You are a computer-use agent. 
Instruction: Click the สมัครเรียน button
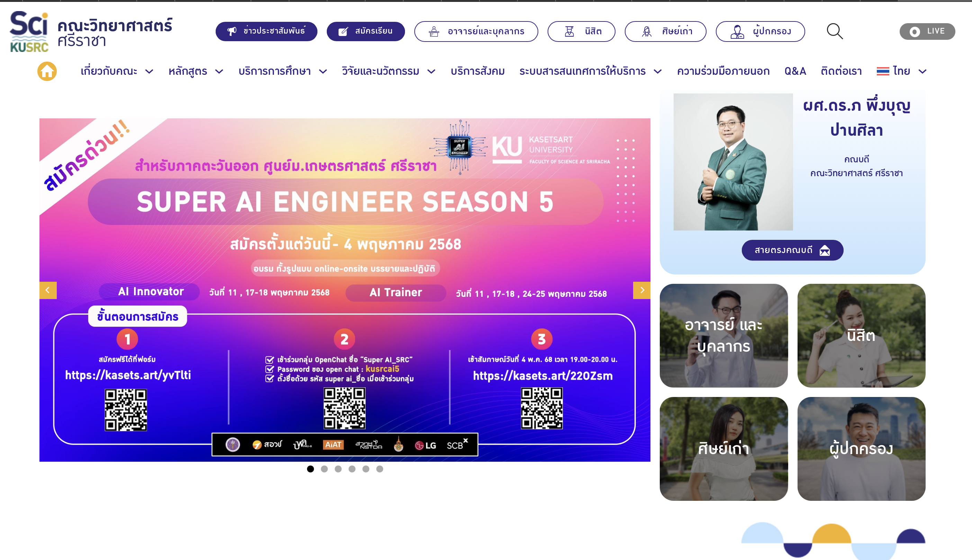(366, 31)
